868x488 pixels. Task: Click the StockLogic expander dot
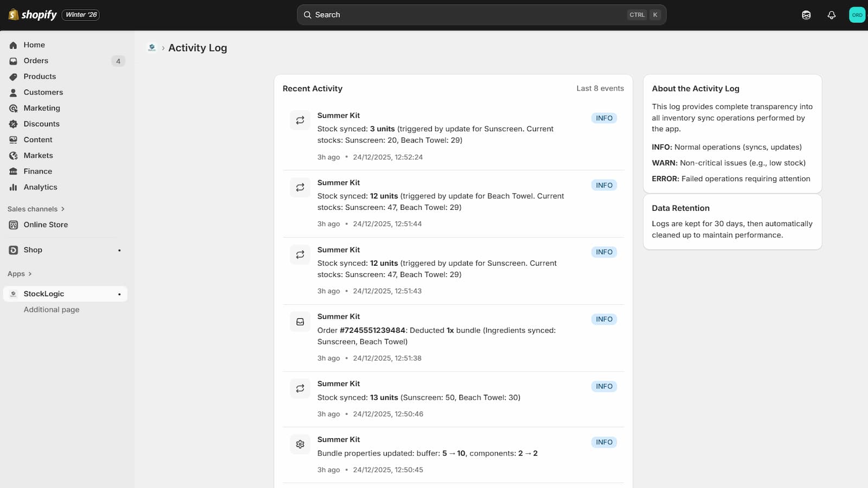119,294
